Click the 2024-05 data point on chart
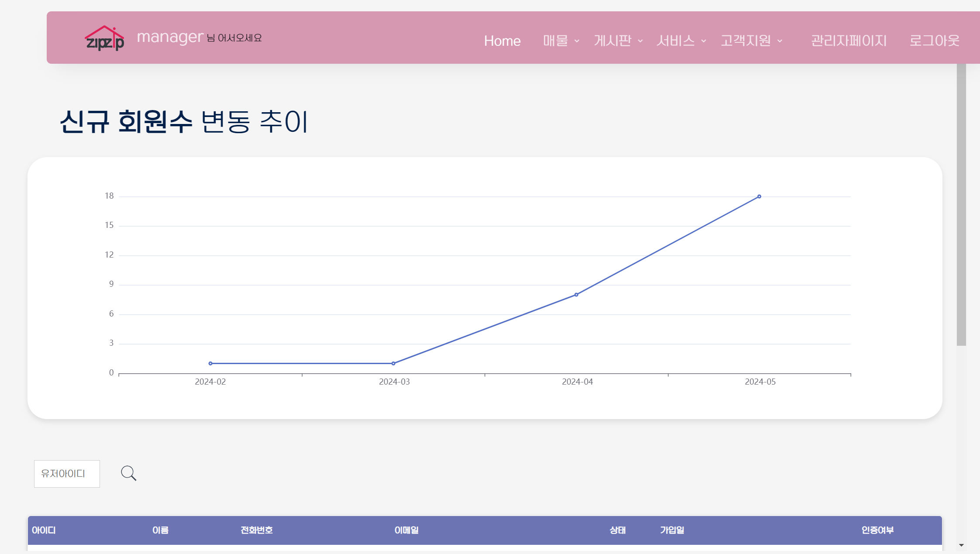980x554 pixels. tap(759, 197)
